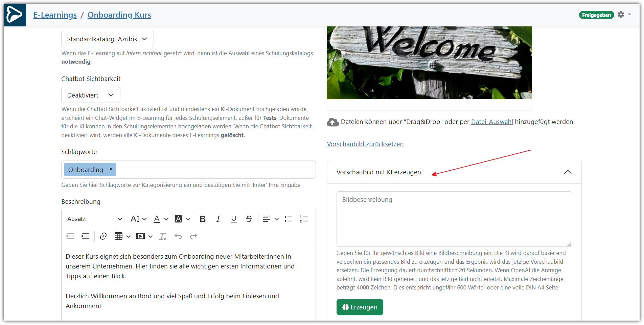Increase indent in the editor
Viewport: 644px width, 325px height.
click(86, 236)
